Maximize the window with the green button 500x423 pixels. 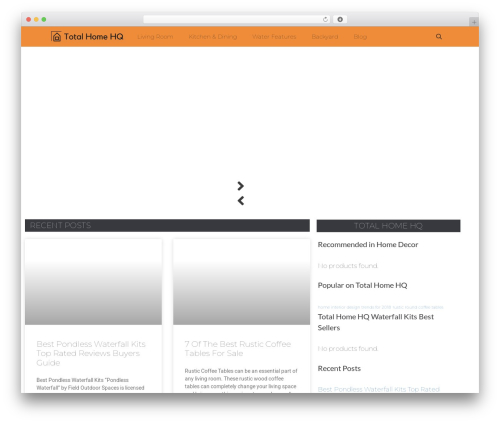tap(44, 20)
